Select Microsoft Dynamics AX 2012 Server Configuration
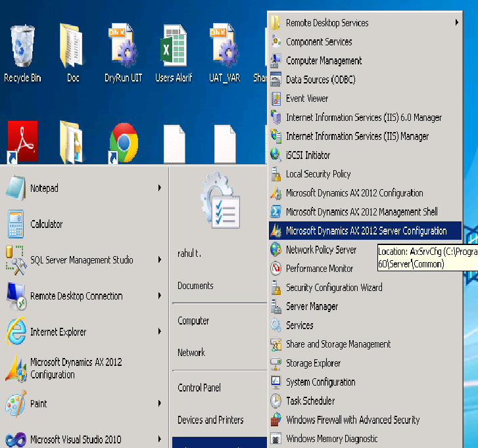 tap(365, 231)
